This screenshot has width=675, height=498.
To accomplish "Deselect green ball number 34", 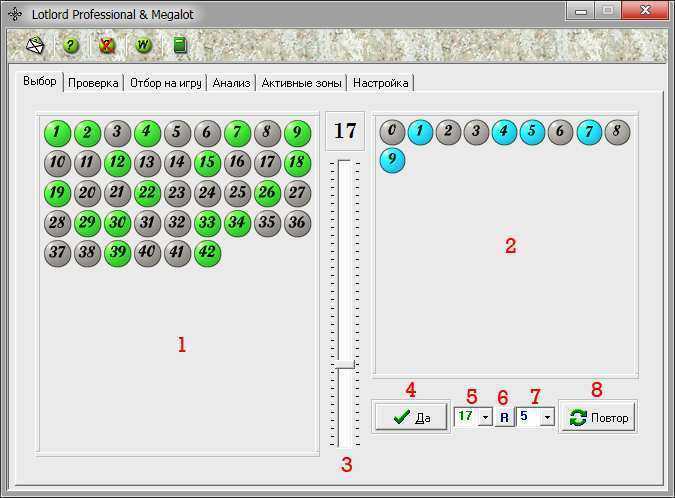I will point(237,223).
